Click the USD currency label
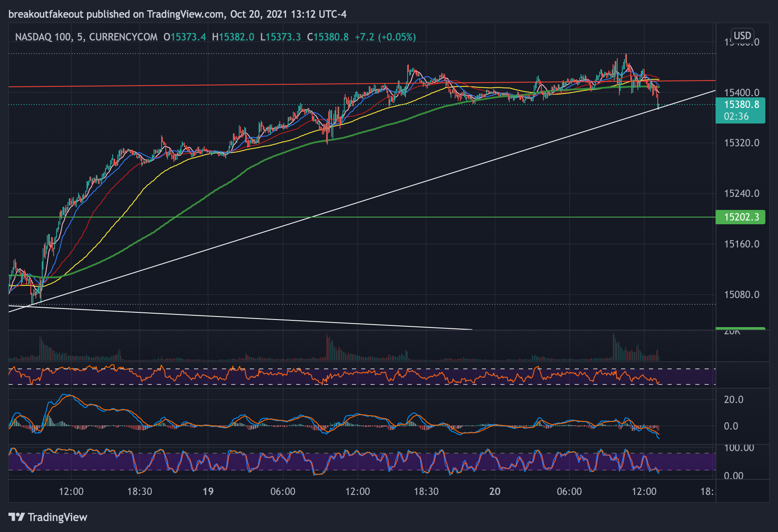Image resolution: width=778 pixels, height=532 pixels. click(x=742, y=35)
